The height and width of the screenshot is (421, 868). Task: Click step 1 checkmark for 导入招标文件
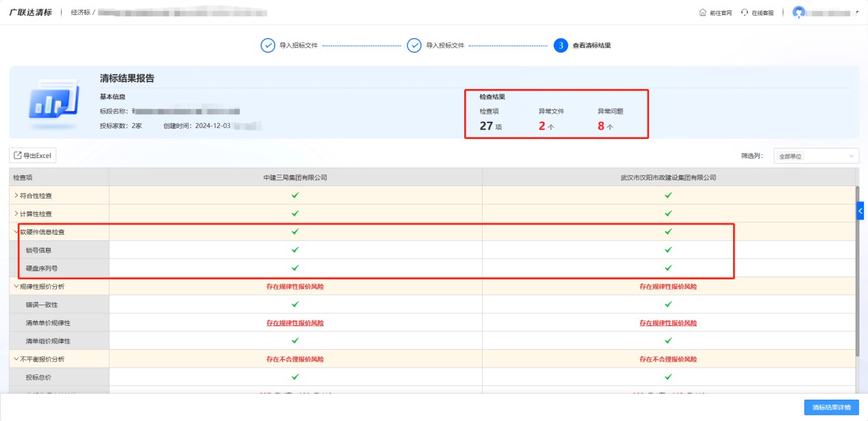[268, 45]
